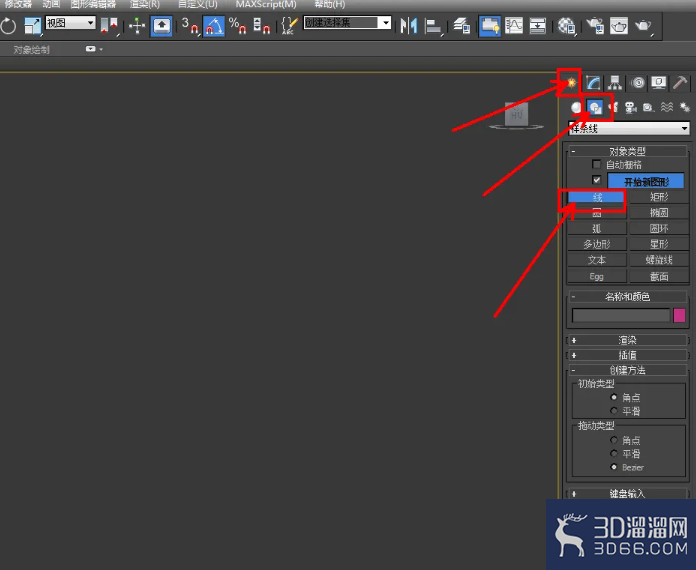Image resolution: width=696 pixels, height=570 pixels.
Task: Click the Use Pivot Point Center icon
Action: tap(108, 26)
